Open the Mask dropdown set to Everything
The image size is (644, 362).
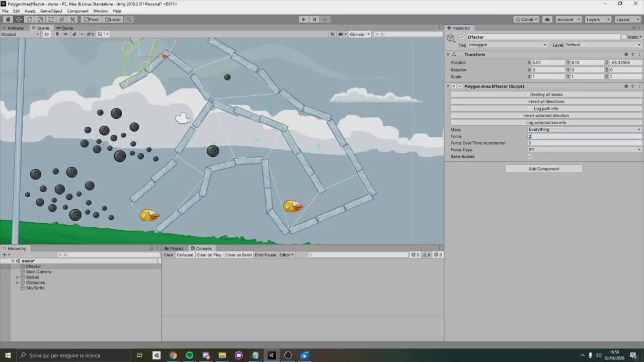pyautogui.click(x=584, y=129)
